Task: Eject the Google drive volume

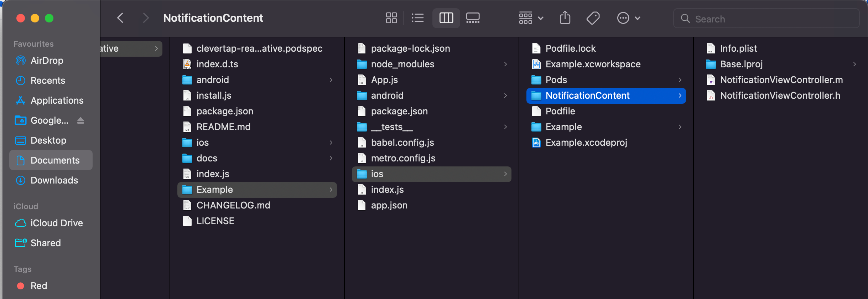Action: (x=80, y=121)
